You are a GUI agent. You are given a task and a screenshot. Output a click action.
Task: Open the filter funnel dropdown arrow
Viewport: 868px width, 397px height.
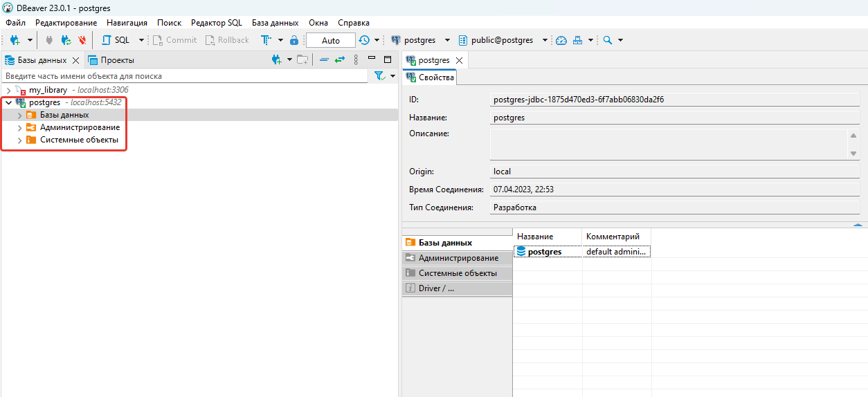coord(393,76)
